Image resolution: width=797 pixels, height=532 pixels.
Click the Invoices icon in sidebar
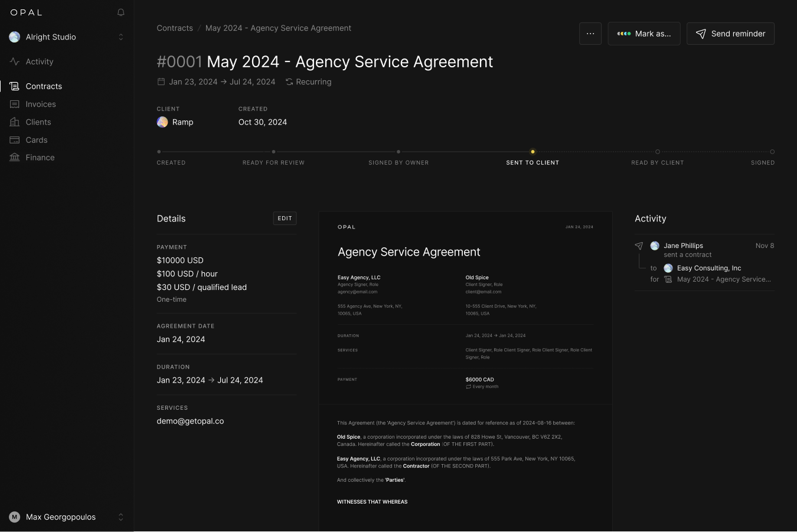(15, 104)
